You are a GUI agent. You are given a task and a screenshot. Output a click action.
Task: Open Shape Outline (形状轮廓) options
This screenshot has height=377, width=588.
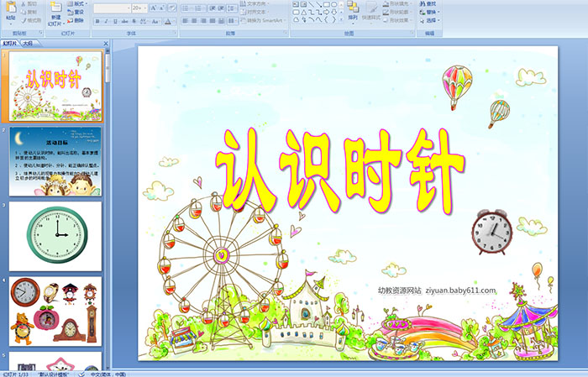pyautogui.click(x=398, y=12)
